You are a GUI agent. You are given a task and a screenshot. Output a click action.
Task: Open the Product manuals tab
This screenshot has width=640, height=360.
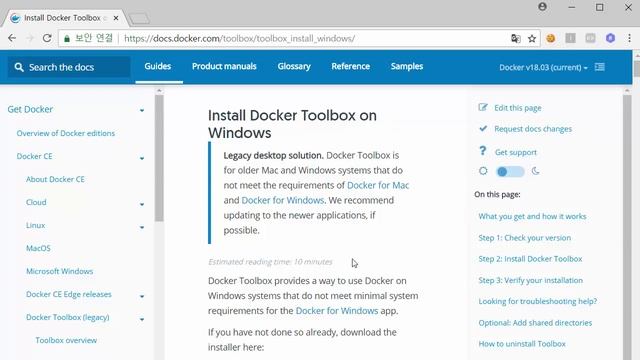click(x=224, y=66)
